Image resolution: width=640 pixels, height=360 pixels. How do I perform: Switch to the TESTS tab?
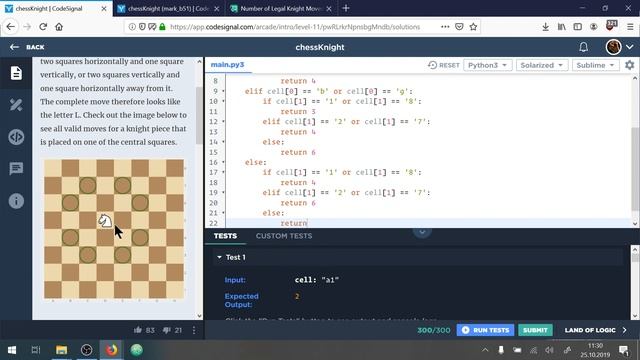pyautogui.click(x=225, y=236)
